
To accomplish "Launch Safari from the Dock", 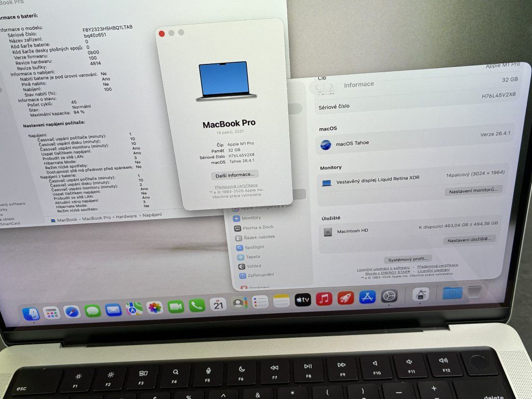I will 72,312.
